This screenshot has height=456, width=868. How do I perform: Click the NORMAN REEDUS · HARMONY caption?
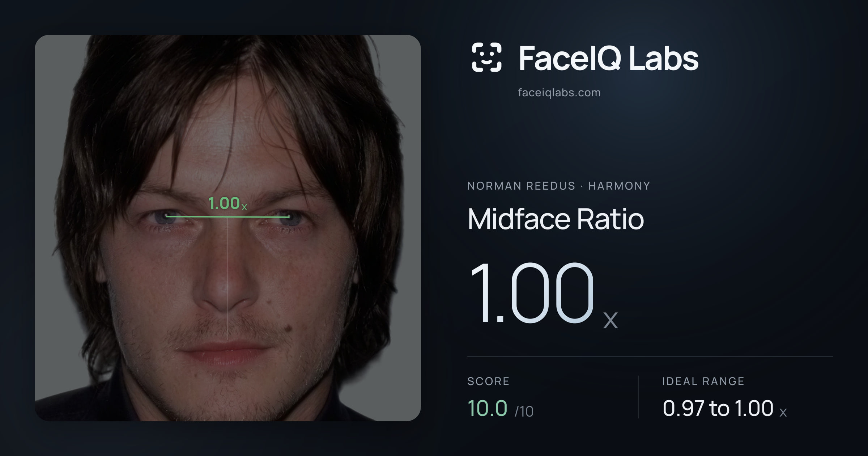(x=558, y=186)
